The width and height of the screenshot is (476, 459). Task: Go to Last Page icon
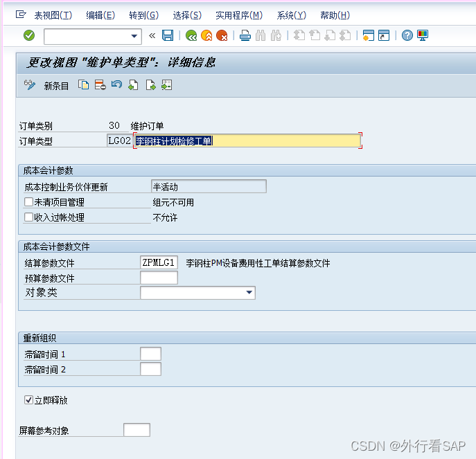pos(345,35)
